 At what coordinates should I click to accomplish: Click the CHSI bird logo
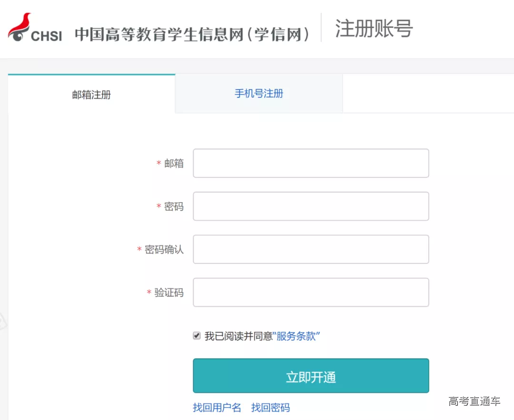(x=34, y=28)
